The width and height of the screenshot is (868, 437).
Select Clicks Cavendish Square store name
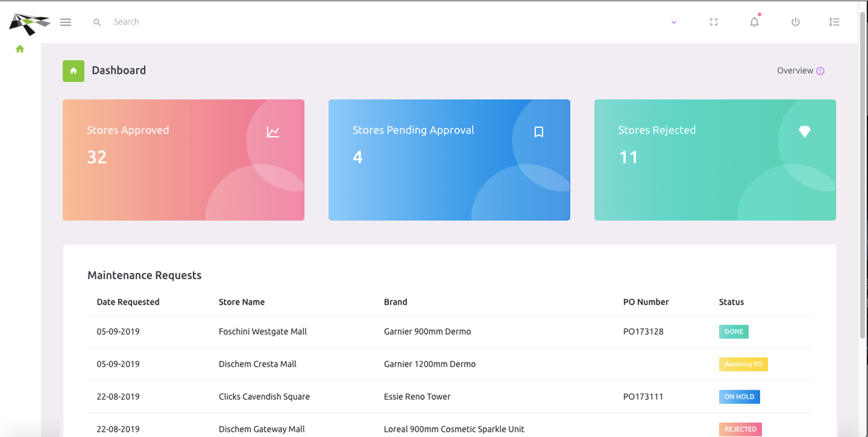(x=264, y=396)
